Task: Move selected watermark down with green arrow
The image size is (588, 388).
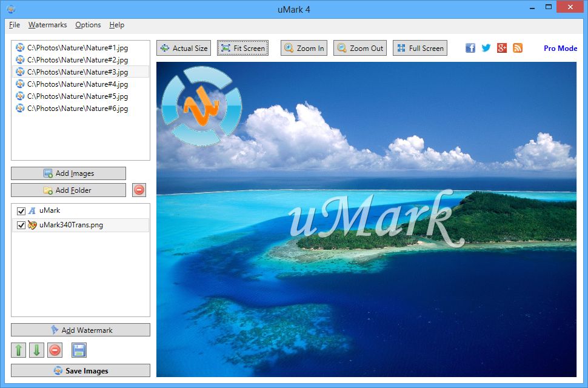Action: 36,350
